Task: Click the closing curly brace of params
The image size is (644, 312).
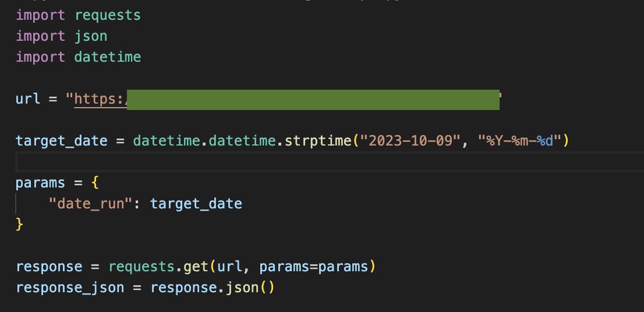Action: [x=20, y=225]
